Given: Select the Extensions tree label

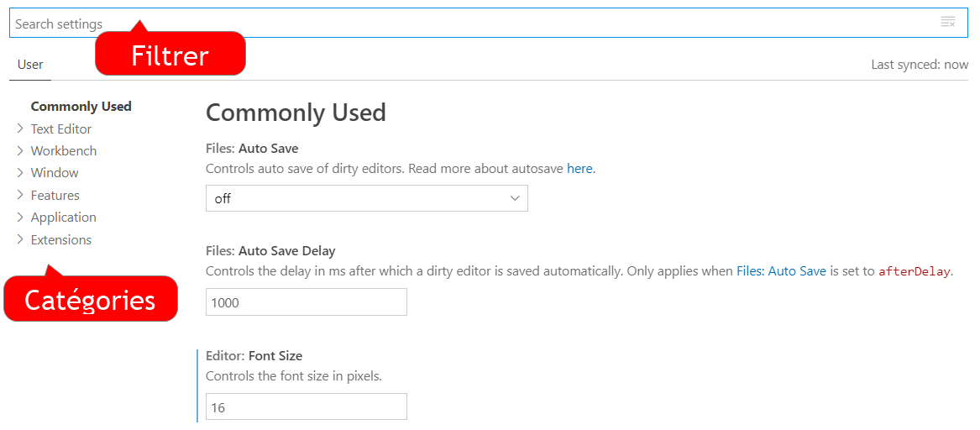Looking at the screenshot, I should coord(61,239).
